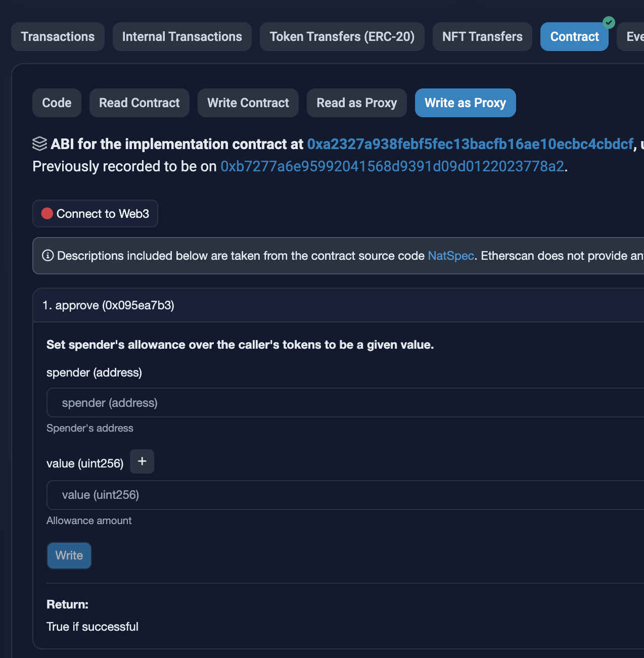Select the Read as Proxy tab
Image resolution: width=644 pixels, height=658 pixels.
point(356,103)
